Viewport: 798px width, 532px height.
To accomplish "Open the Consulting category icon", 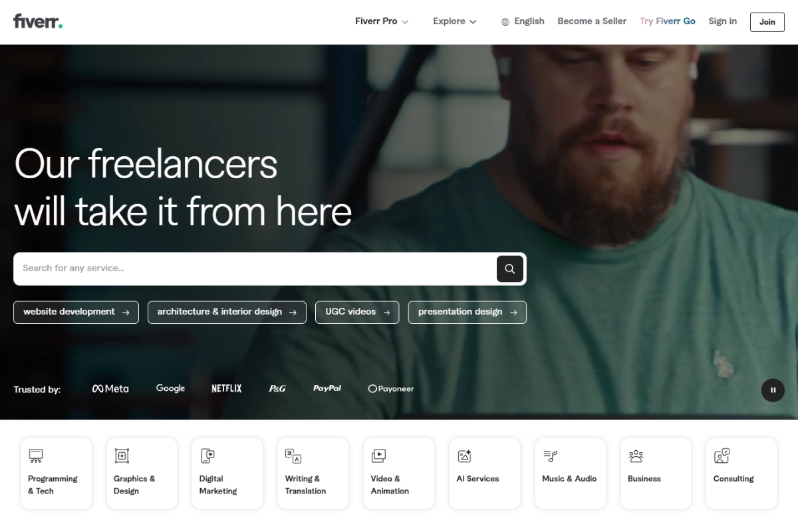I will [x=721, y=456].
